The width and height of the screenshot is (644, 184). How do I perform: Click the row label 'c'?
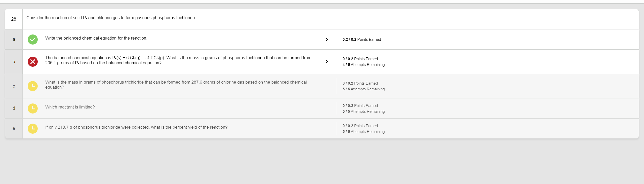click(x=14, y=86)
